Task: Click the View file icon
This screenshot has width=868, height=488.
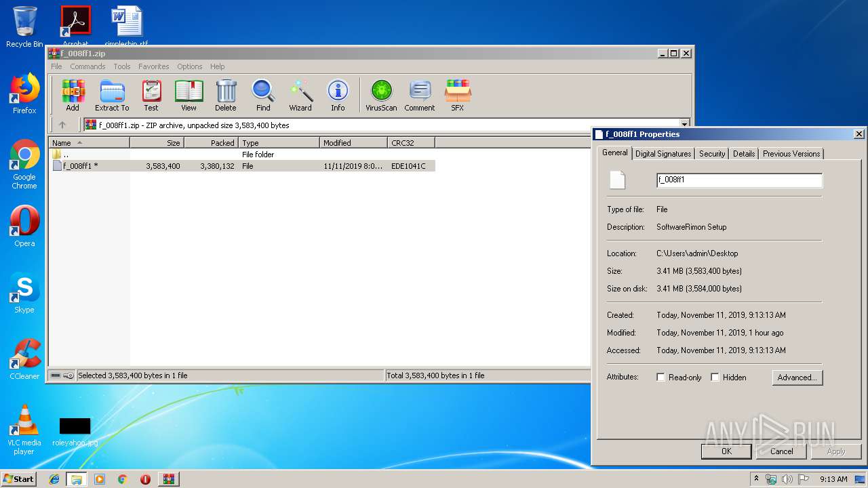Action: tap(189, 95)
